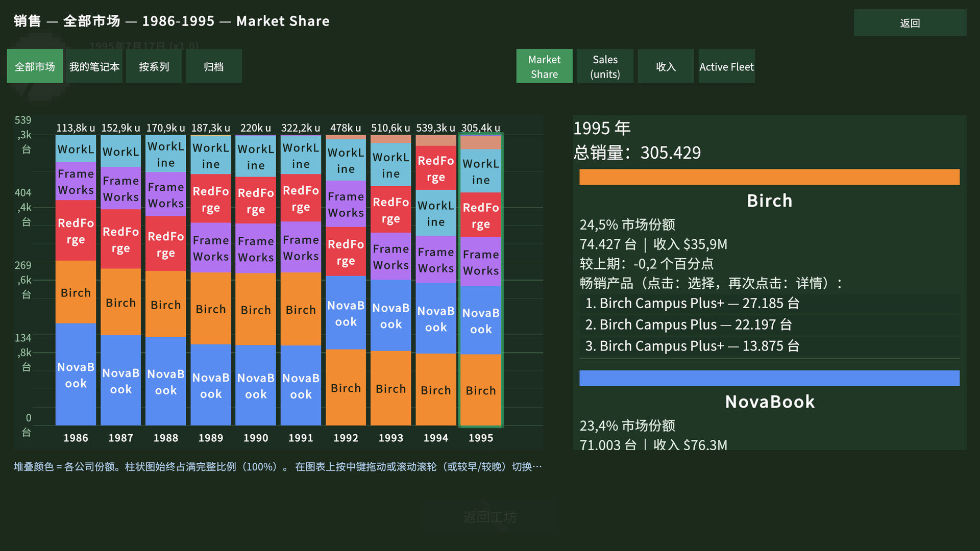This screenshot has height=551, width=980.
Task: Click the 305,4k u total label
Action: [481, 128]
